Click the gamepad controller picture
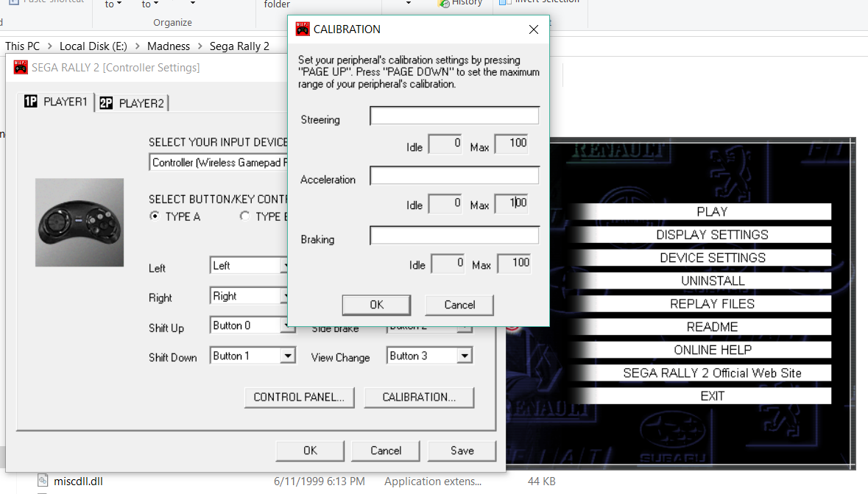868x494 pixels. (x=80, y=222)
